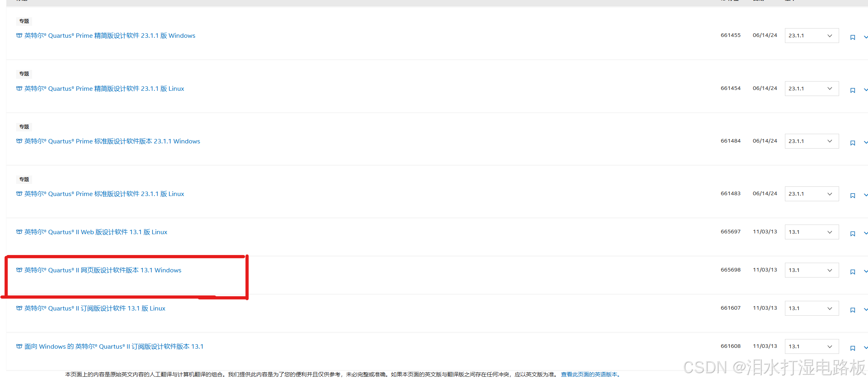Select date 06/14/24 in row 661484
The width and height of the screenshot is (868, 382).
click(x=765, y=141)
